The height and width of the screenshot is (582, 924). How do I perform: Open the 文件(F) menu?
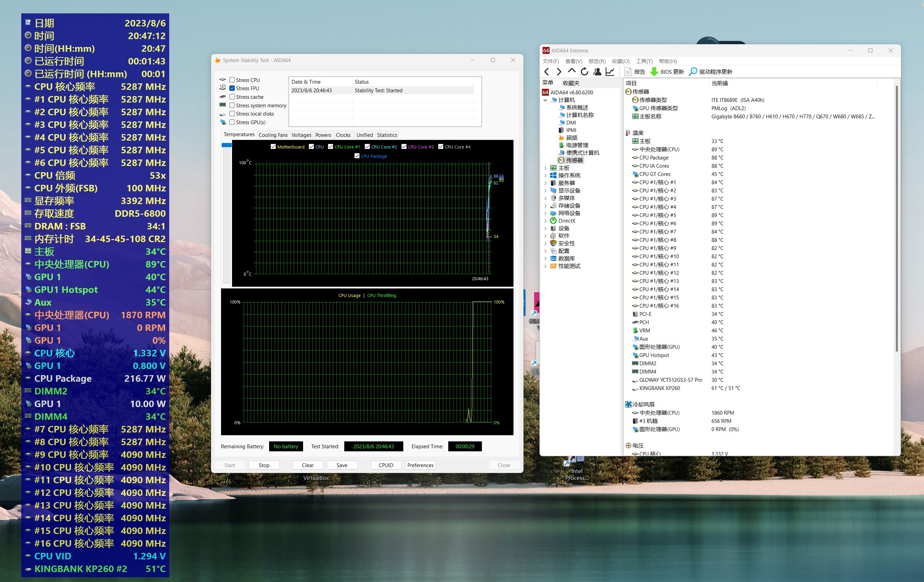[x=550, y=61]
